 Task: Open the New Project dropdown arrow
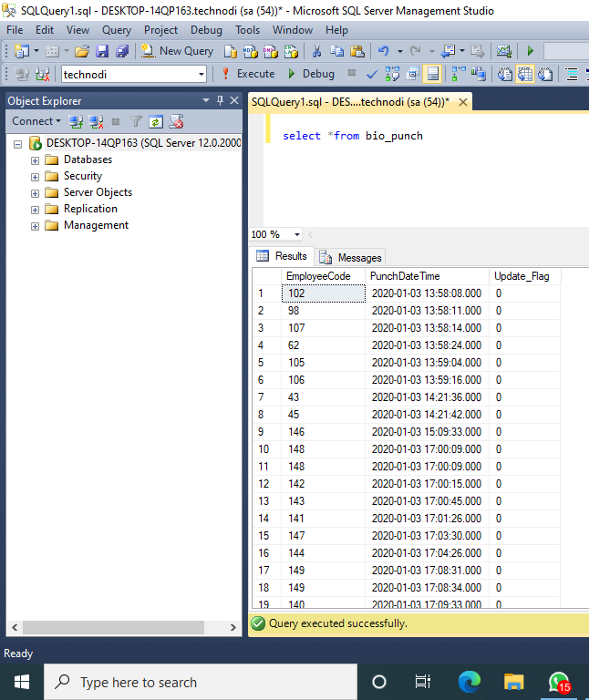coord(36,51)
